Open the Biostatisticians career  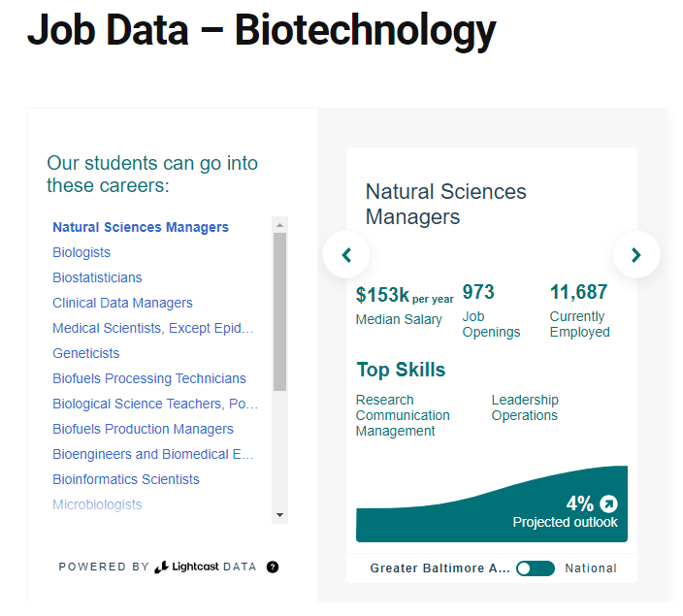pyautogui.click(x=97, y=277)
